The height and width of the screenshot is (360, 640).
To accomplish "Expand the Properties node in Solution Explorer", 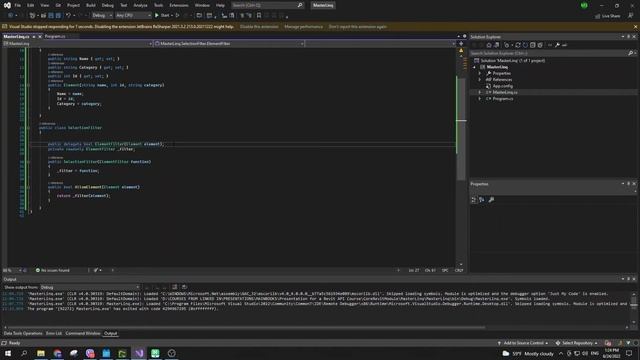I will [480, 73].
